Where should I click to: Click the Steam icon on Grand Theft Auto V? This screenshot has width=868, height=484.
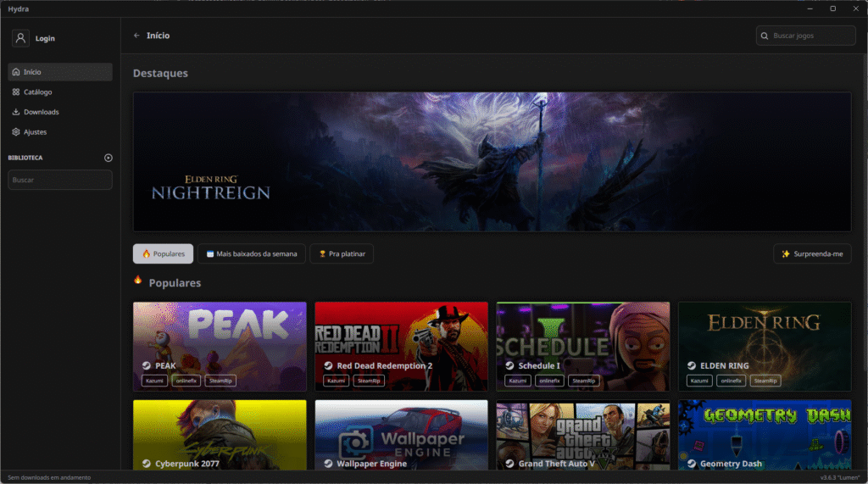coord(509,464)
